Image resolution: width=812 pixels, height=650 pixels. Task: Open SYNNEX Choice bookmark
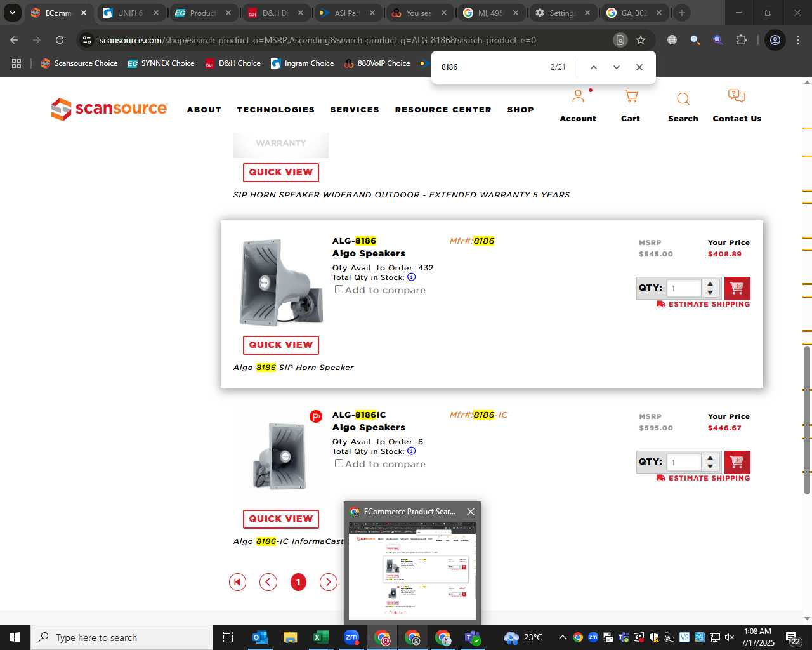pos(160,63)
